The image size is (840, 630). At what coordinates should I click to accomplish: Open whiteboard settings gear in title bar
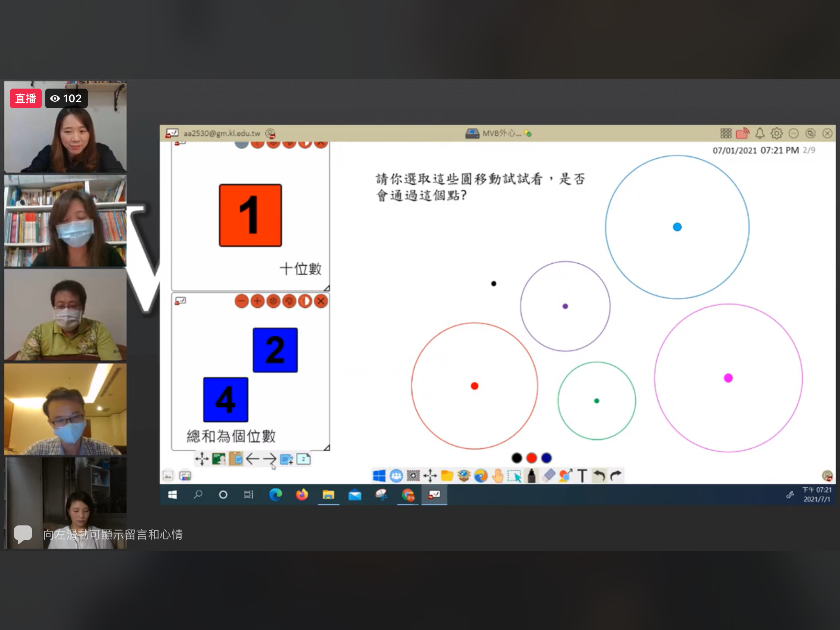[776, 133]
